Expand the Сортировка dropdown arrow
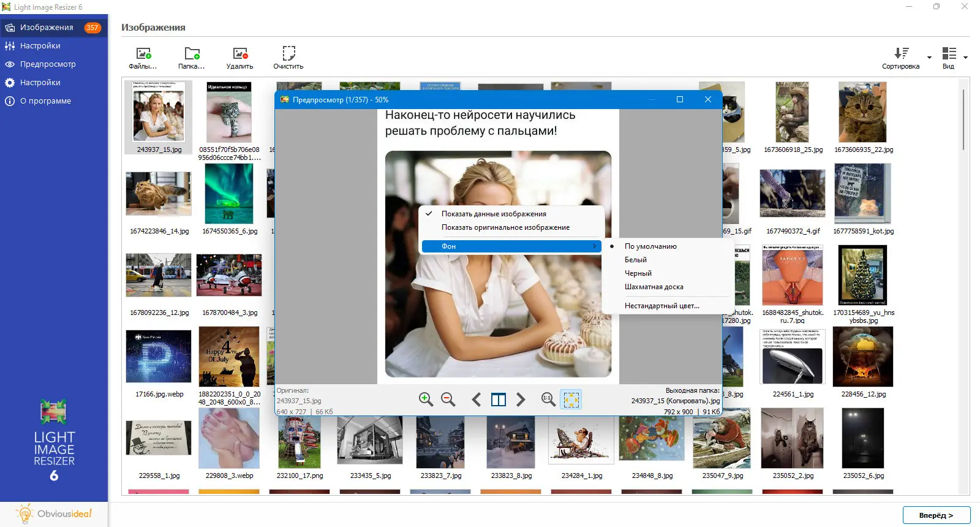 tap(929, 57)
